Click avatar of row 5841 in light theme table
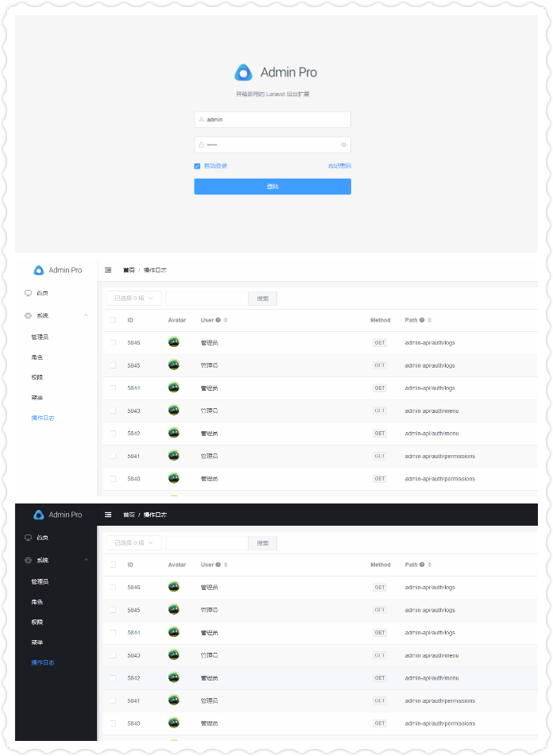Image resolution: width=553 pixels, height=756 pixels. pos(174,456)
